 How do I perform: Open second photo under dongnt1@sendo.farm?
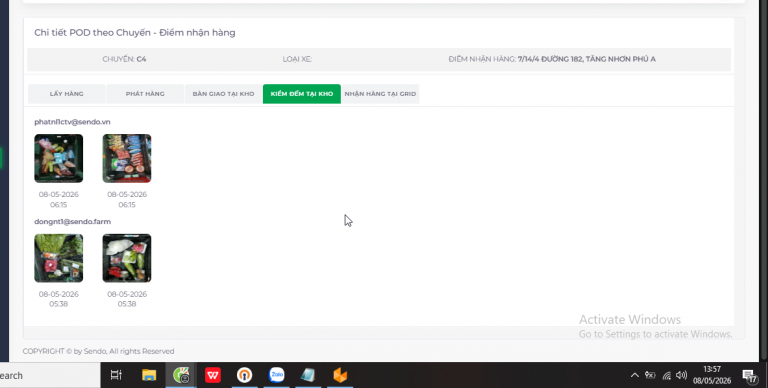(127, 258)
